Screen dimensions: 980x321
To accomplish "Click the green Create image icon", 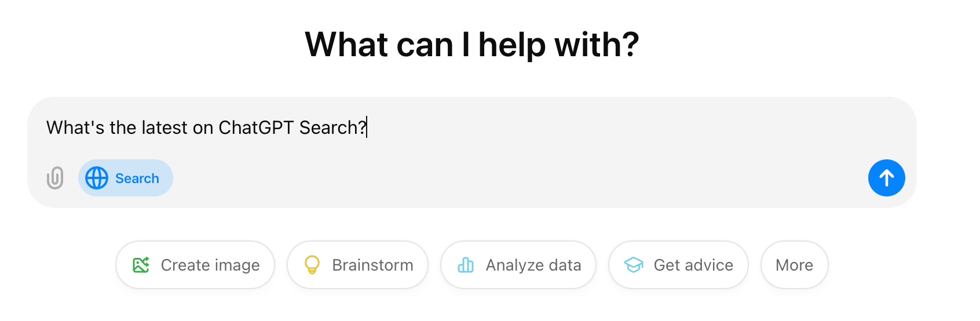I will [141, 265].
